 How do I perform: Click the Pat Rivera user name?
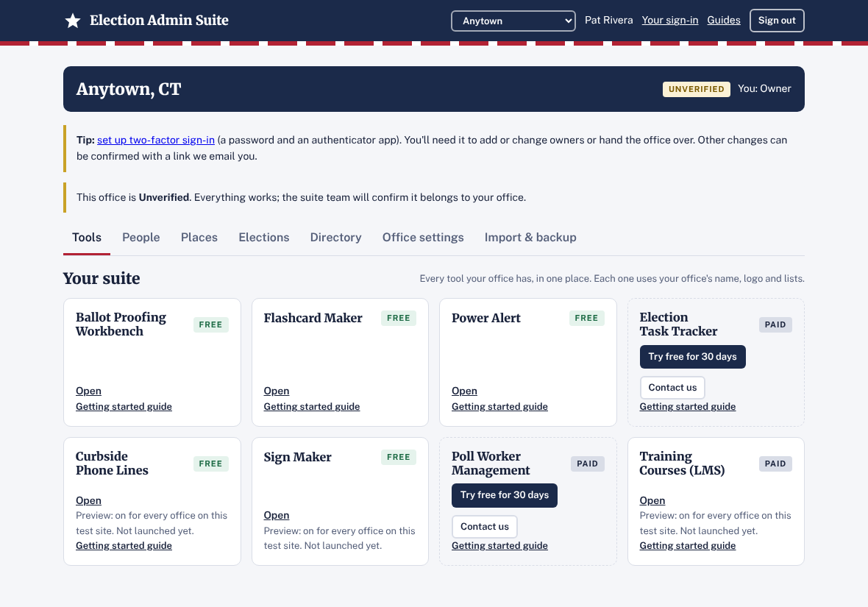(609, 20)
